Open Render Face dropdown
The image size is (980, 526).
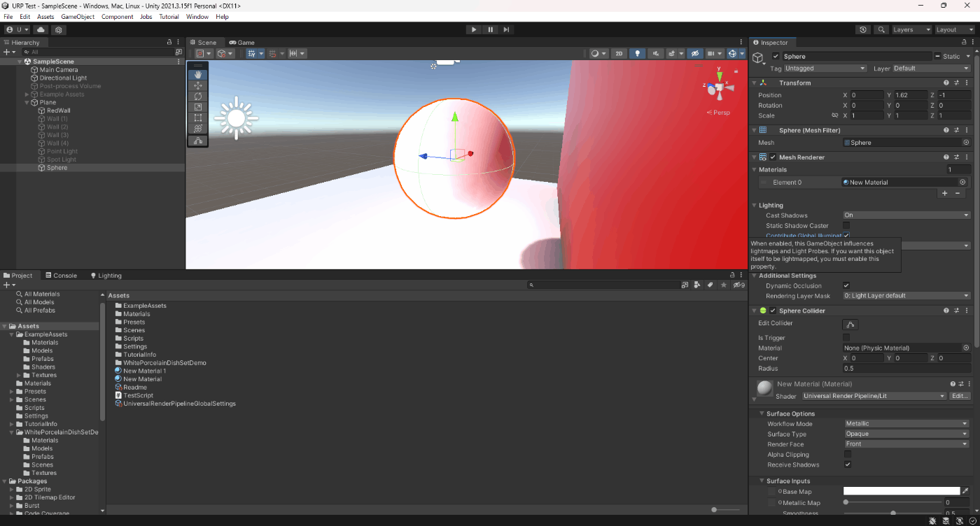click(x=906, y=444)
